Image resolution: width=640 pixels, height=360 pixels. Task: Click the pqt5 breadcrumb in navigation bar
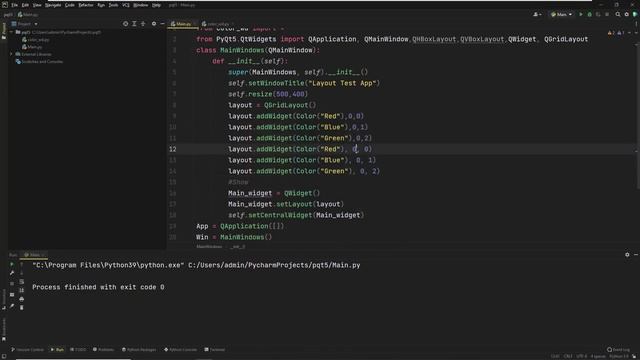click(x=8, y=15)
